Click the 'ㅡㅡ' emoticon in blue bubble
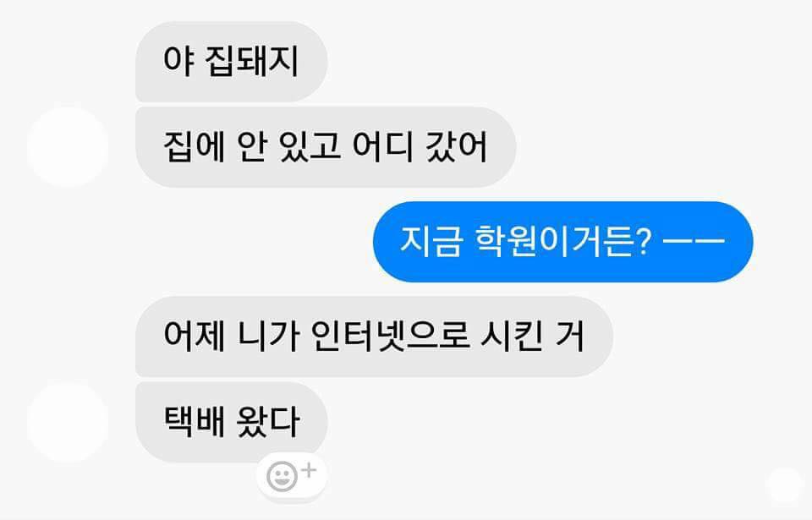 pyautogui.click(x=694, y=241)
